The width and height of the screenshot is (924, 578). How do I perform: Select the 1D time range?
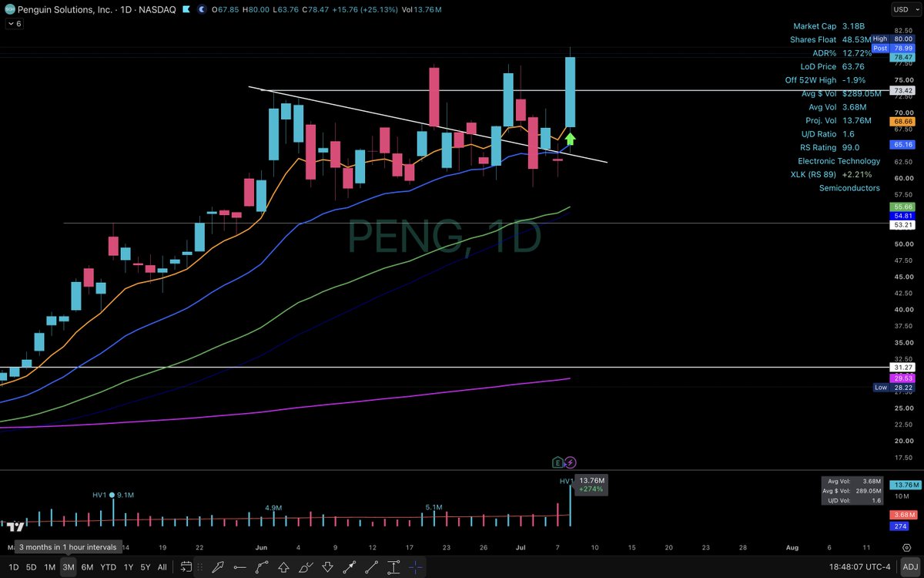tap(13, 567)
